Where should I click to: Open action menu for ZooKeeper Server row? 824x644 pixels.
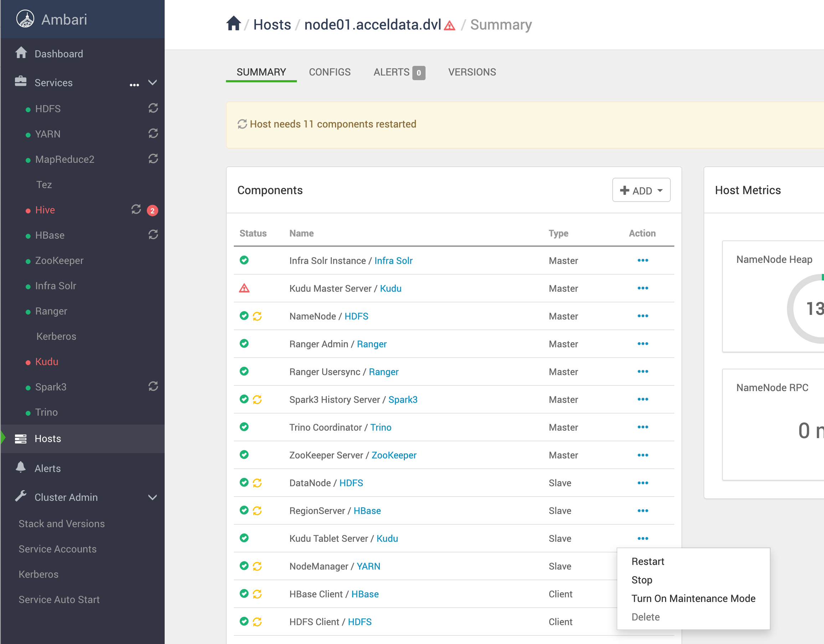(643, 455)
